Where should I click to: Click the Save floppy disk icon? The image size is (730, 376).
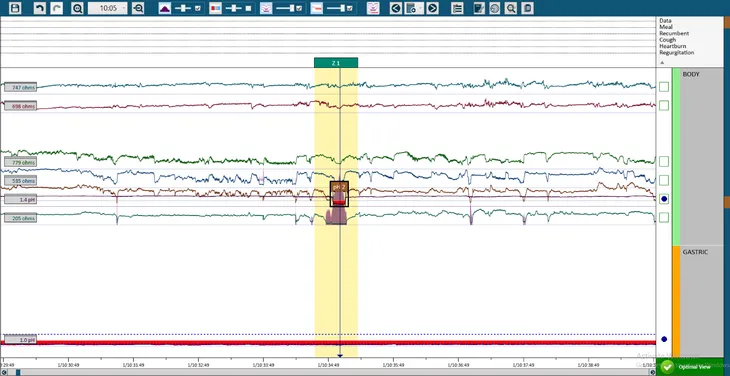coord(15,8)
